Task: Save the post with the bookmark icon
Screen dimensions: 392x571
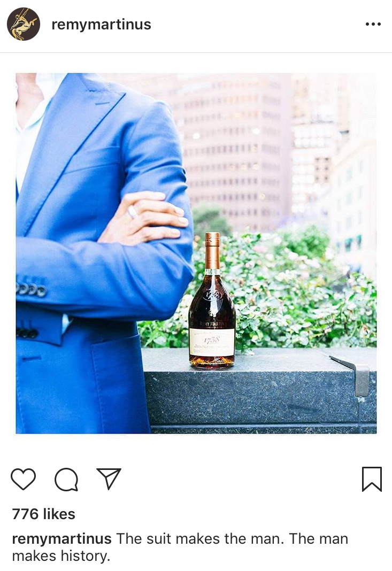Action: (x=372, y=479)
